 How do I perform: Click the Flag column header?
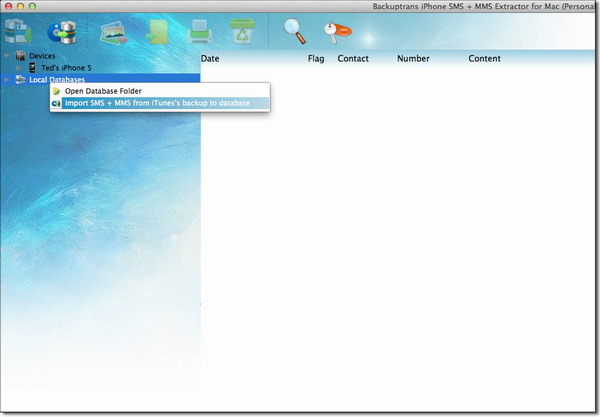(x=316, y=59)
